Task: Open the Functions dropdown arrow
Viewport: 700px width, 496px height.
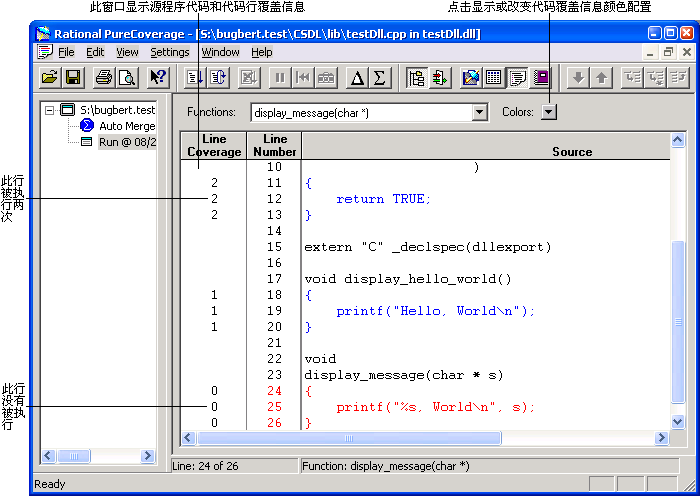Action: [479, 112]
